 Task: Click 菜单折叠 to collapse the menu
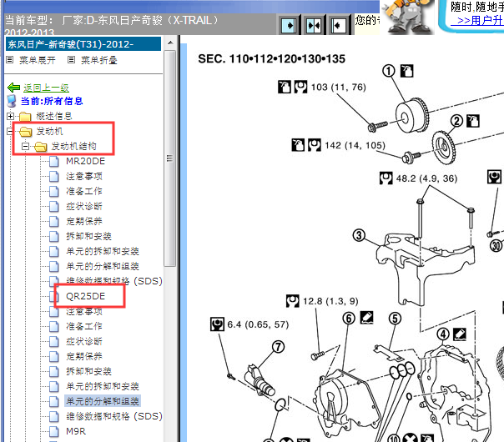pyautogui.click(x=99, y=60)
